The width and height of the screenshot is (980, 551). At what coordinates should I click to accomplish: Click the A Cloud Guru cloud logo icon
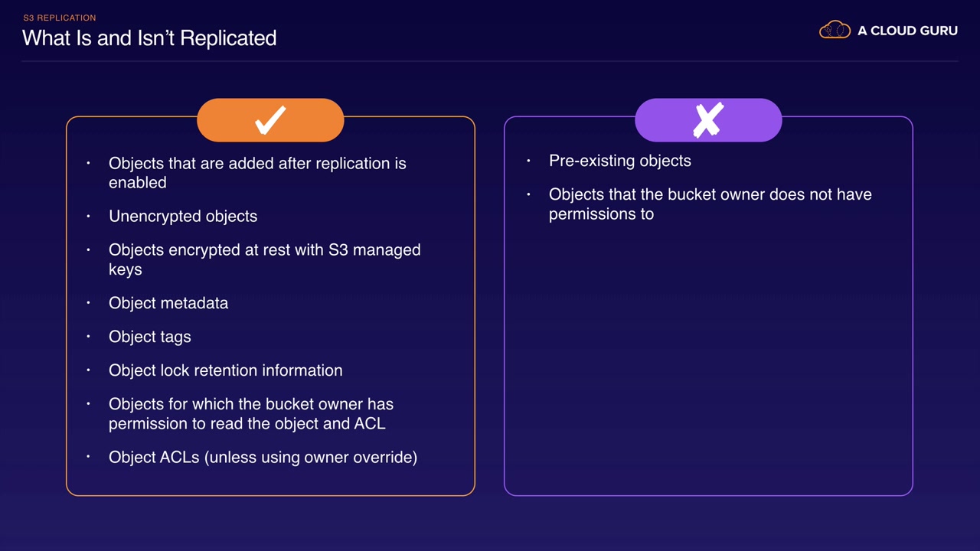(835, 31)
